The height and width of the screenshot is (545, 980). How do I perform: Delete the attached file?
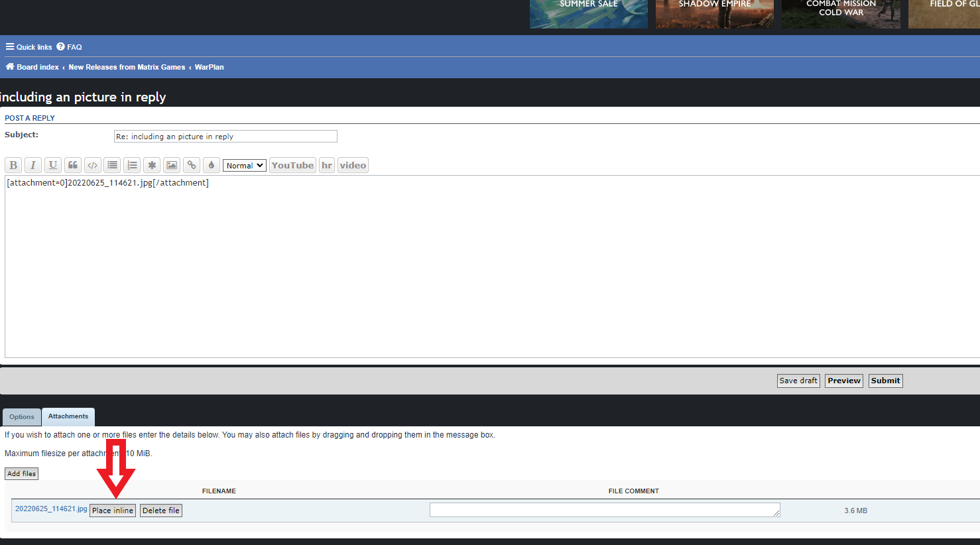[x=161, y=511]
